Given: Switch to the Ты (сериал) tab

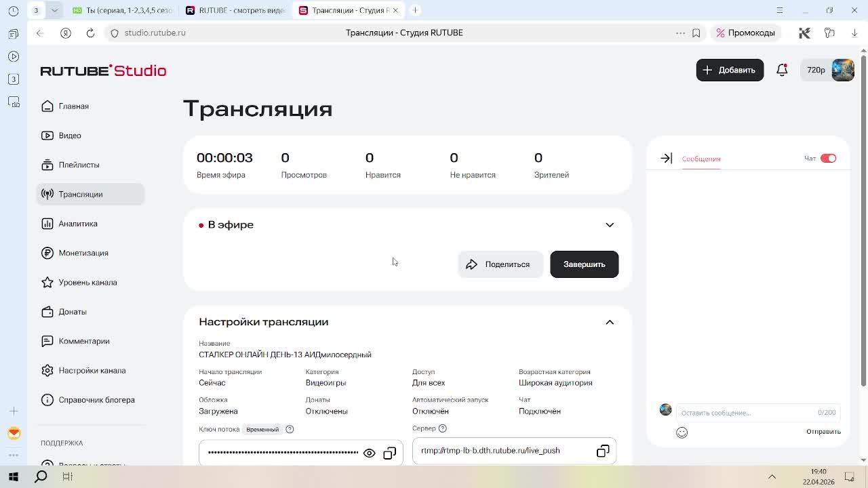Looking at the screenshot, I should click(x=123, y=10).
